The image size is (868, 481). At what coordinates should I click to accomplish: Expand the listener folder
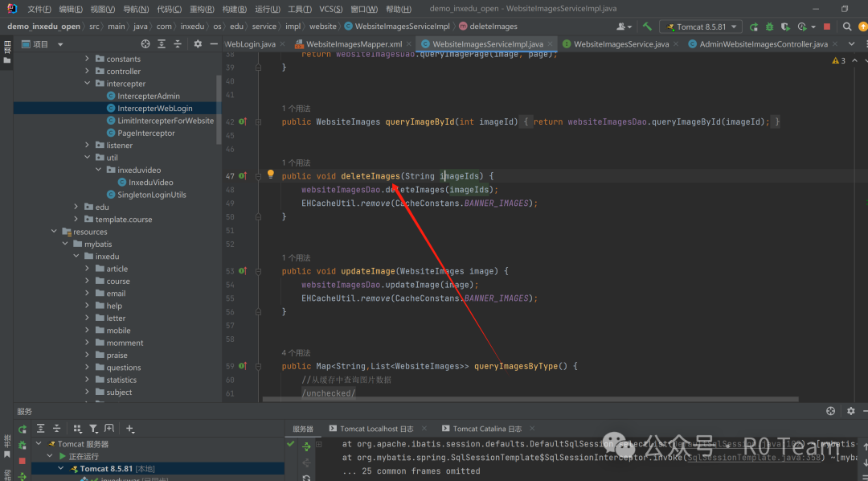pyautogui.click(x=87, y=146)
